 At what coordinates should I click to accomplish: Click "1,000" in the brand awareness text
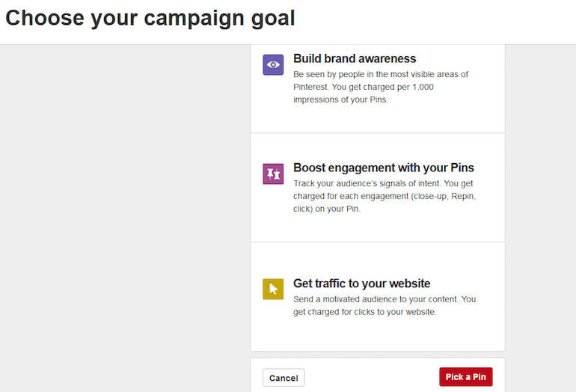pyautogui.click(x=423, y=87)
